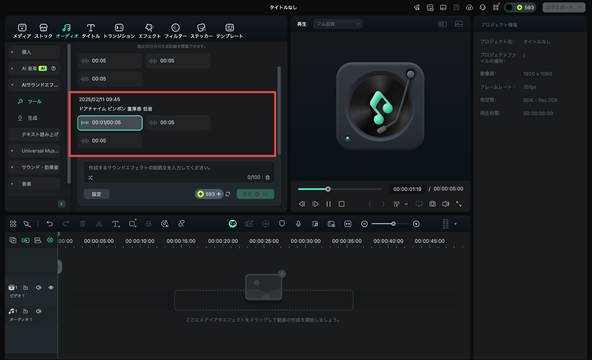This screenshot has width=592, height=360.
Task: Toggle the lock on audio track 1
Action: point(26,311)
